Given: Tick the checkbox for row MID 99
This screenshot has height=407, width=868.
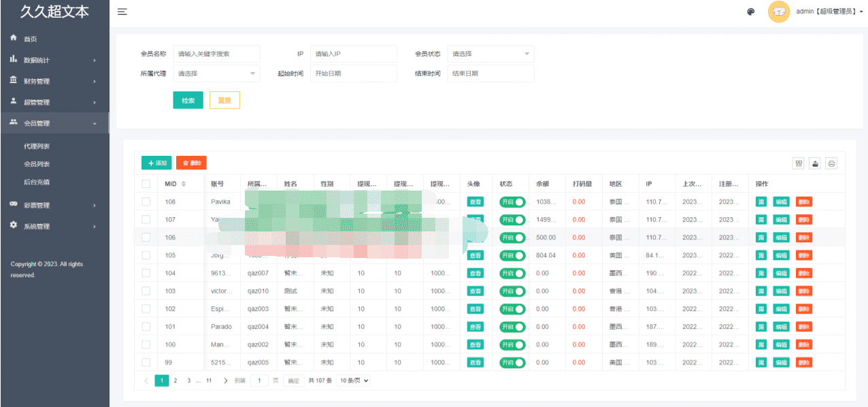Looking at the screenshot, I should (x=146, y=362).
